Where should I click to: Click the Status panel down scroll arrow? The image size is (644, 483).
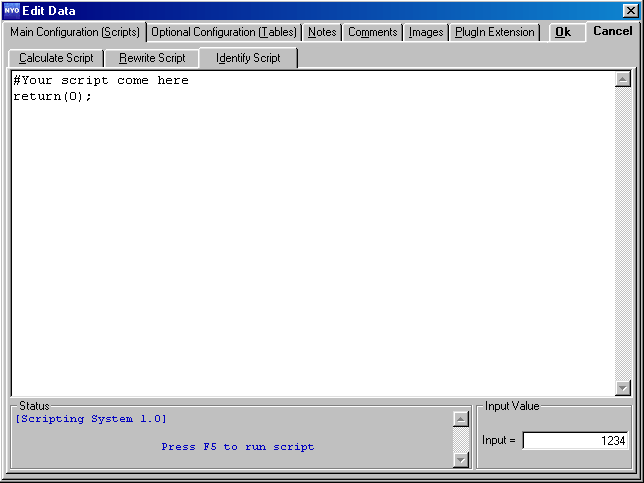click(461, 460)
